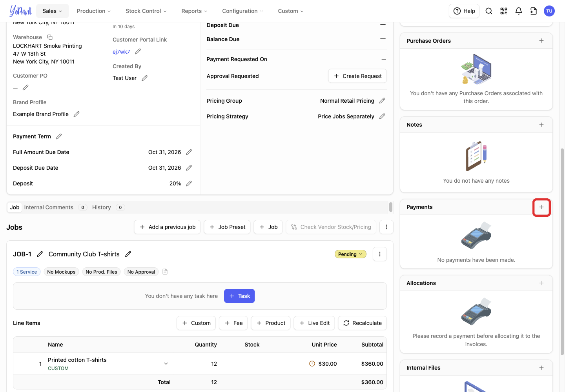565x392 pixels.
Task: Edit the Pricing Group
Action: 382,101
